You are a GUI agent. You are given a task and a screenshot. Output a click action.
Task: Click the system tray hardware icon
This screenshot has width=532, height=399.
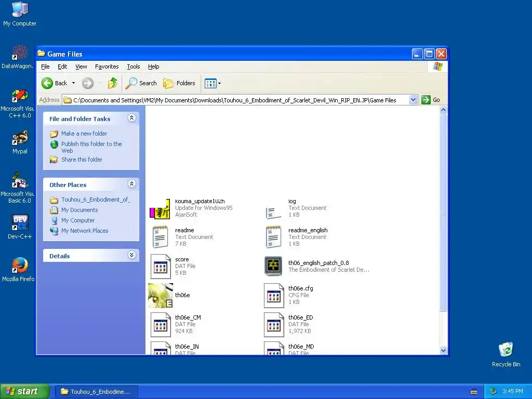494,392
